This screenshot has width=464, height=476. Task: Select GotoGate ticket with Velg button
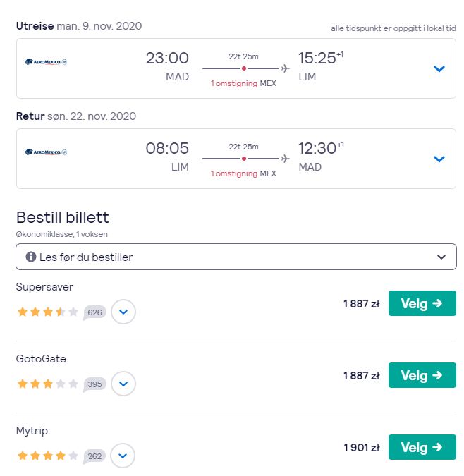point(422,375)
